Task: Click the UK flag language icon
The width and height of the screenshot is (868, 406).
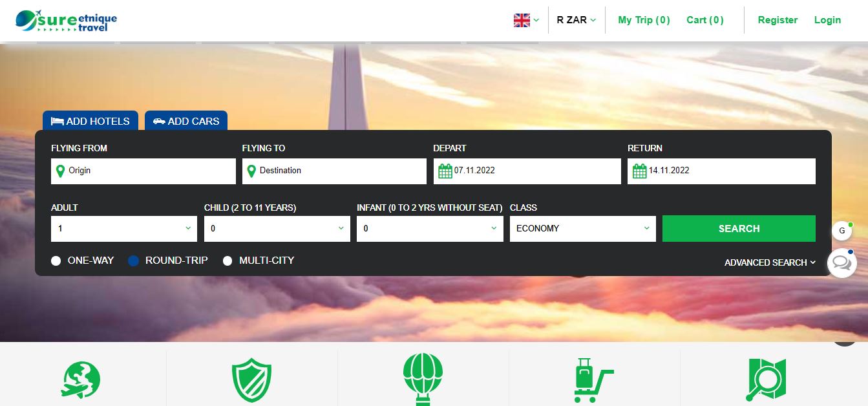Action: point(522,20)
